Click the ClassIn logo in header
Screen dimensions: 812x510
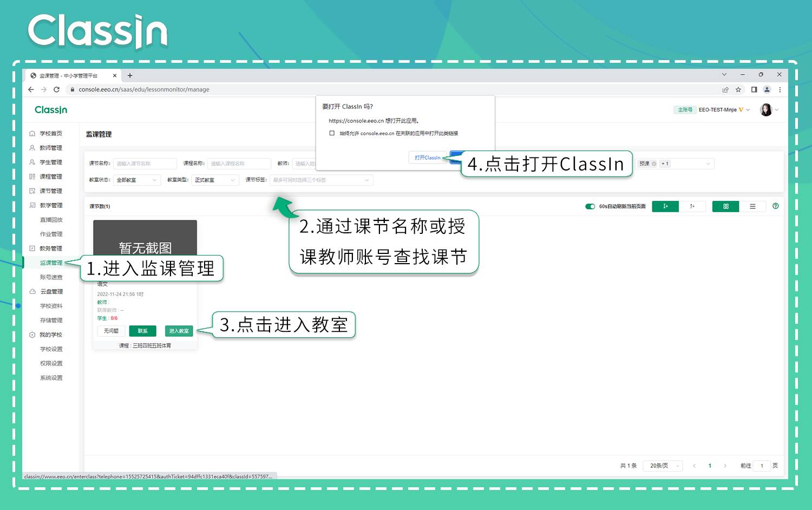(51, 110)
